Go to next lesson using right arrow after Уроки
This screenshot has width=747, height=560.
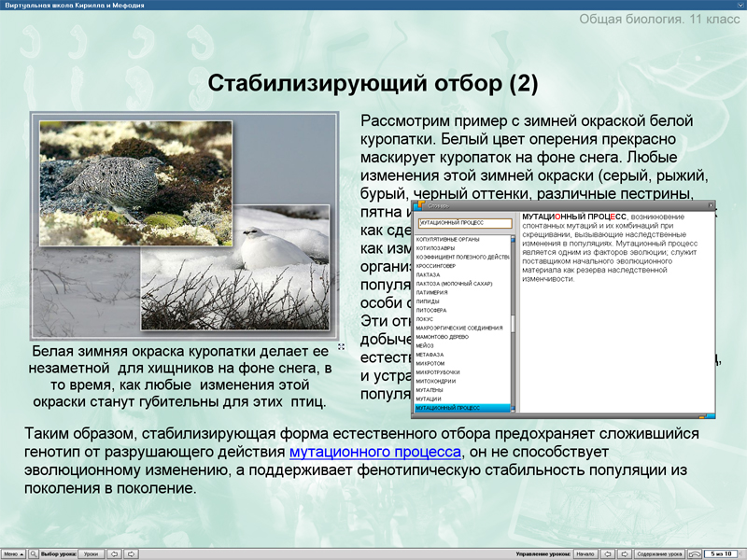pos(132,553)
